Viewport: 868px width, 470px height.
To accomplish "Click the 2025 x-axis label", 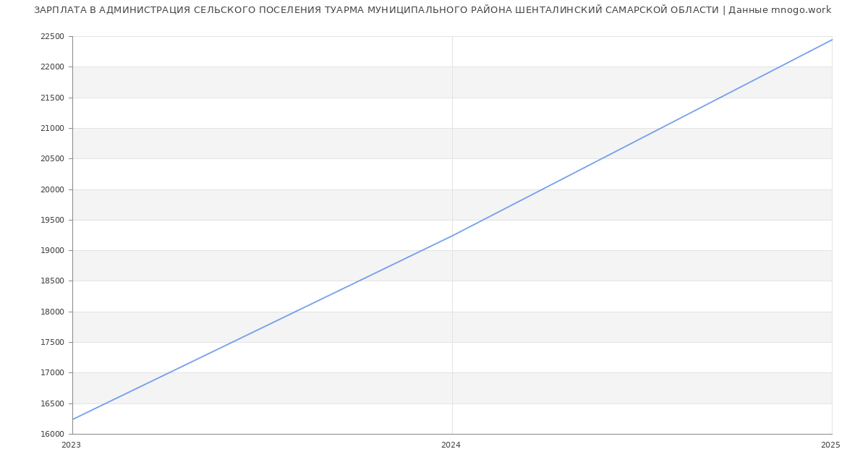I will (x=830, y=445).
